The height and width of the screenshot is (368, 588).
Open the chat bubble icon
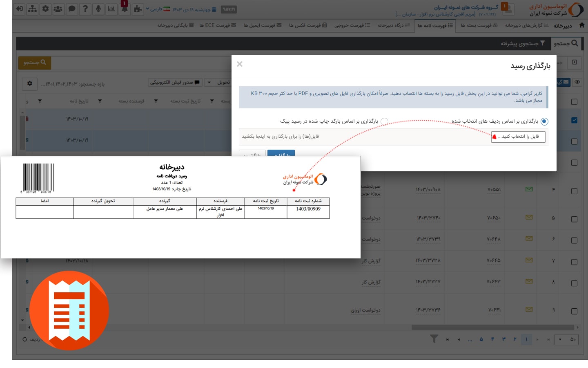pos(72,9)
